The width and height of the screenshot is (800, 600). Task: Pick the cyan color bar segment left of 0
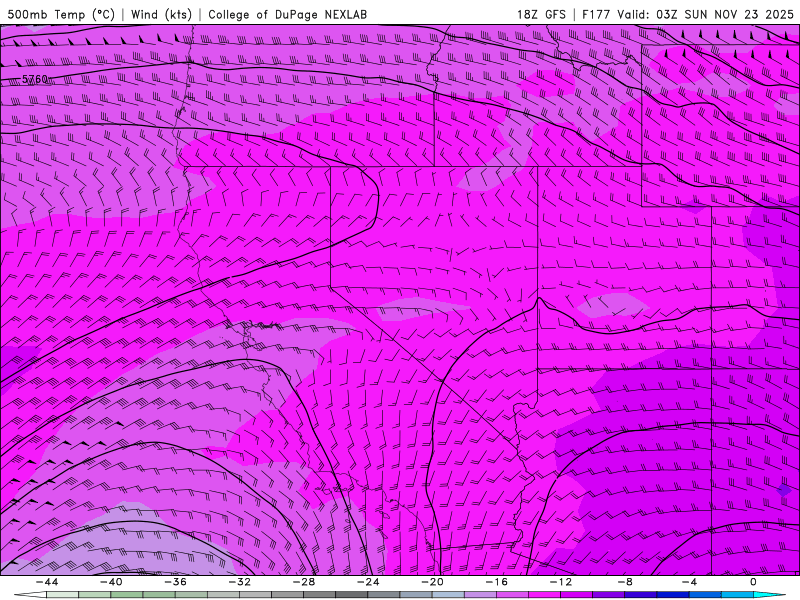[x=737, y=595]
